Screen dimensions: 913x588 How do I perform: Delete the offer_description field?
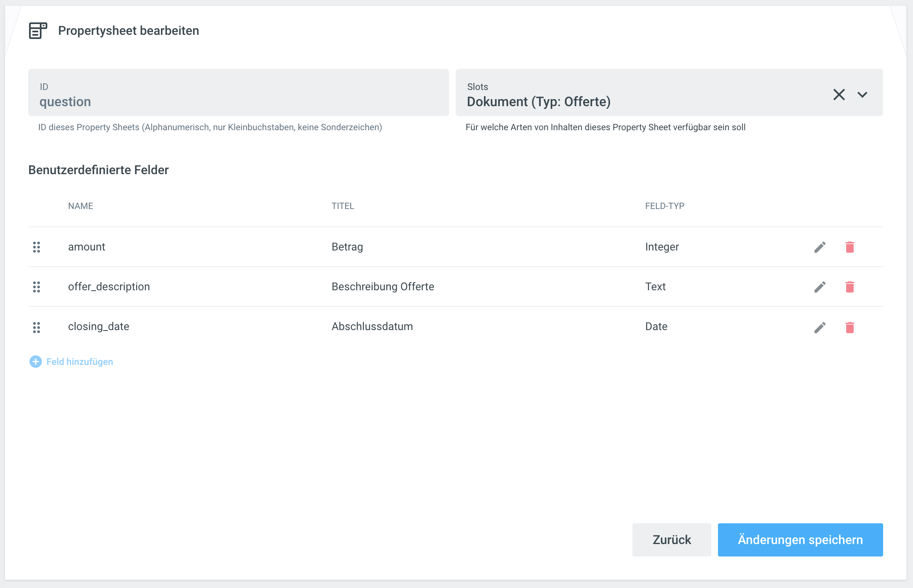[850, 287]
